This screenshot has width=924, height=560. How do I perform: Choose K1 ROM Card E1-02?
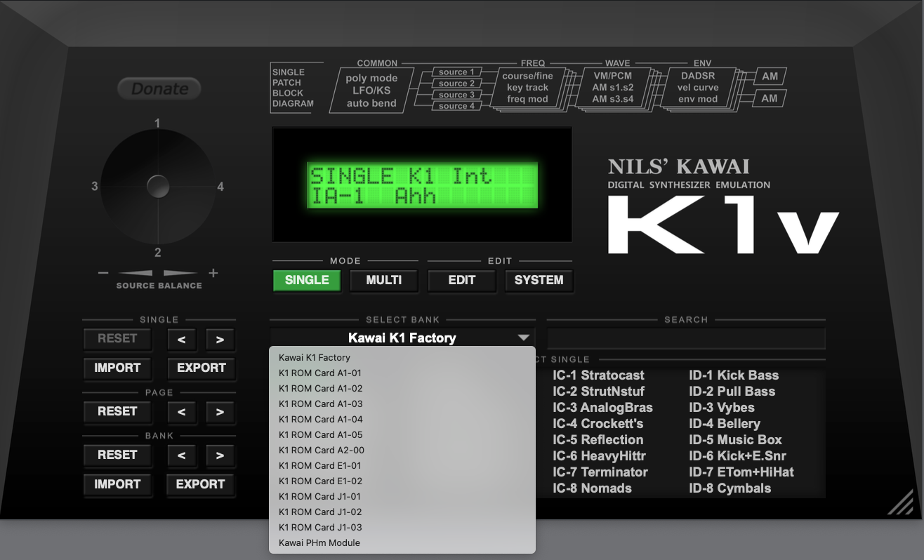[x=402, y=481]
